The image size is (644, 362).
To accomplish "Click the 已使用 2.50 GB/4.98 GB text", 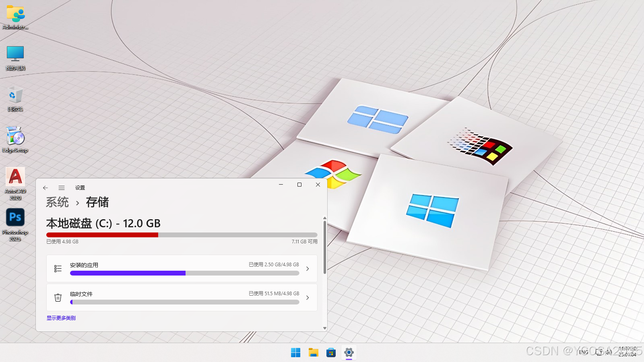I will pos(274,265).
